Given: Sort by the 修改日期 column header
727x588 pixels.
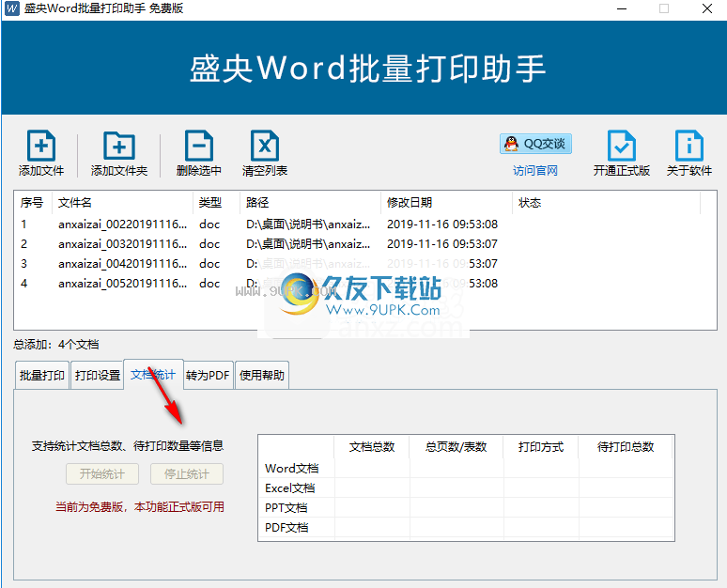Looking at the screenshot, I should point(446,203).
